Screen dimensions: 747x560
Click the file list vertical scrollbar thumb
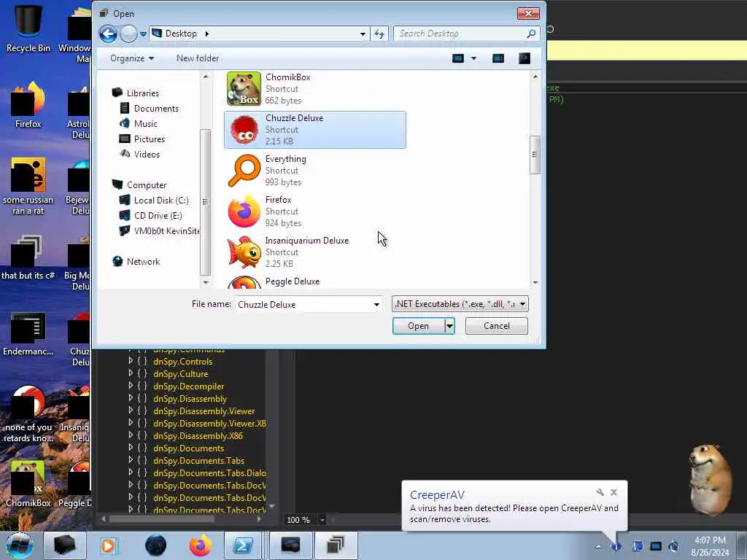(535, 155)
